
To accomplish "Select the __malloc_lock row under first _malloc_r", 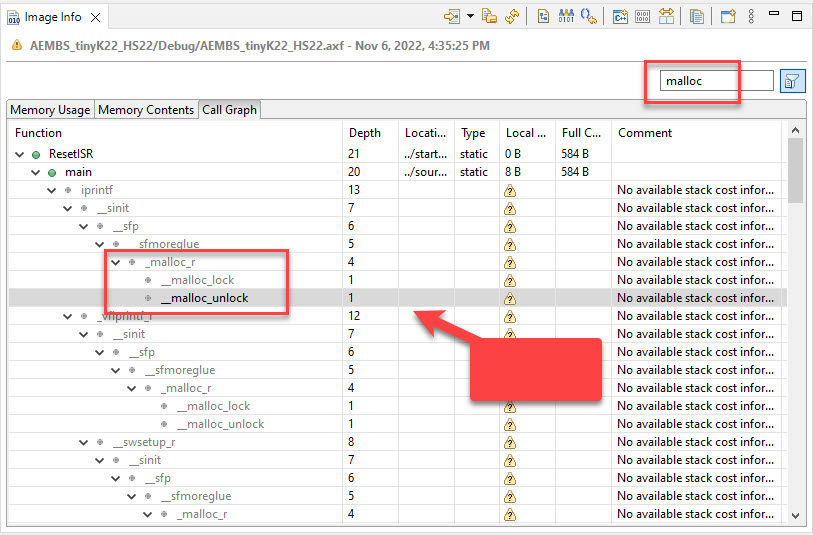I will point(198,280).
